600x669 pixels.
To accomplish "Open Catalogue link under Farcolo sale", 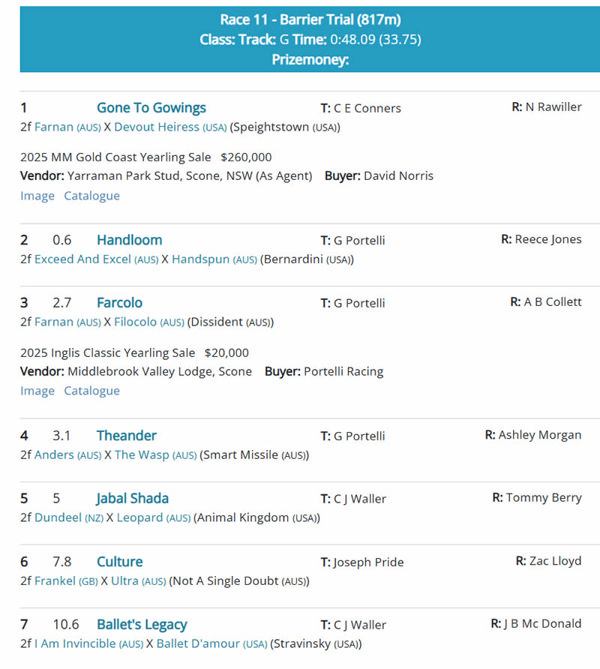I will [92, 391].
